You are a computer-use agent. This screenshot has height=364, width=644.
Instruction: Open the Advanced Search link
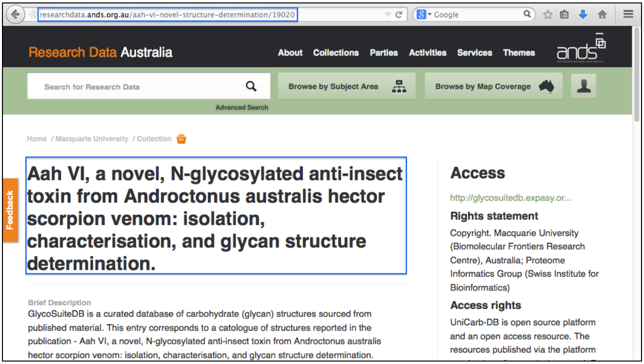[241, 107]
